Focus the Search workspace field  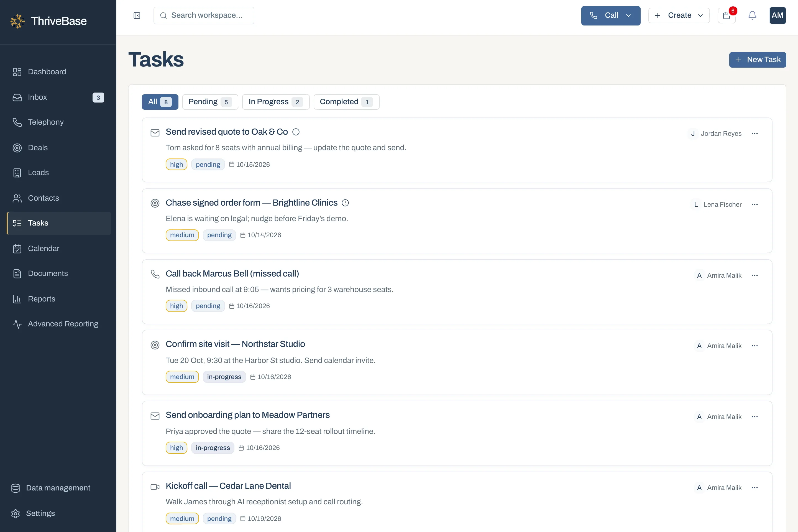pos(204,16)
